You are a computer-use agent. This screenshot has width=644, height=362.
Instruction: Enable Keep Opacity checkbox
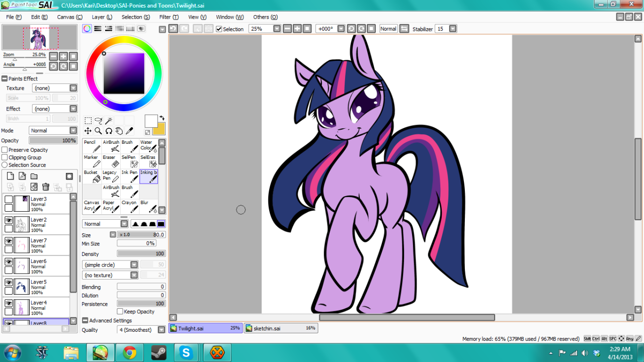coord(120,312)
